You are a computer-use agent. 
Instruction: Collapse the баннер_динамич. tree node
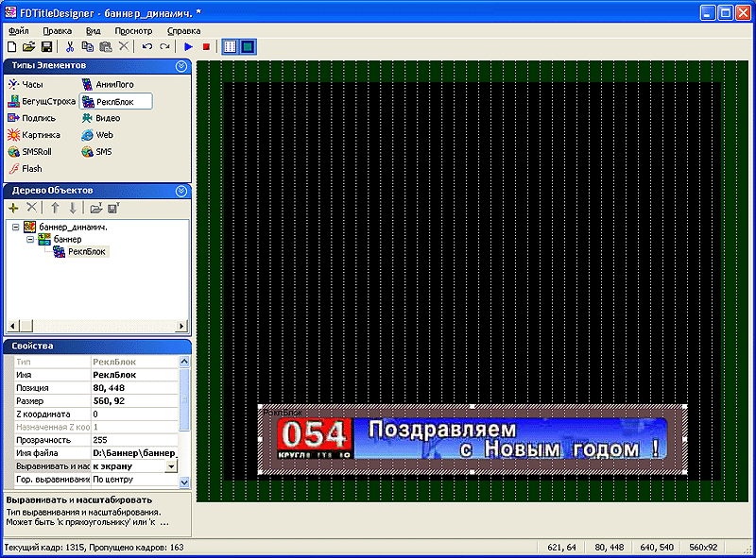(x=15, y=227)
